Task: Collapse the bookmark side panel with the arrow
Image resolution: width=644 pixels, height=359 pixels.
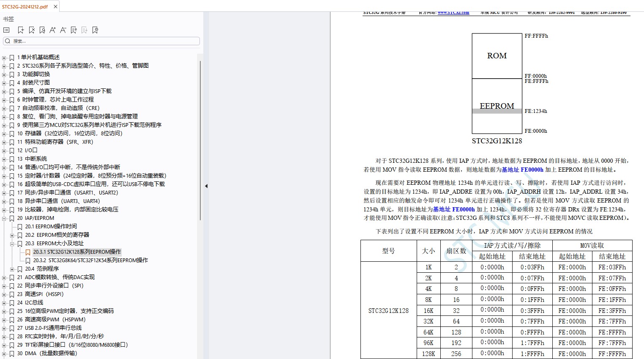Action: 206,186
